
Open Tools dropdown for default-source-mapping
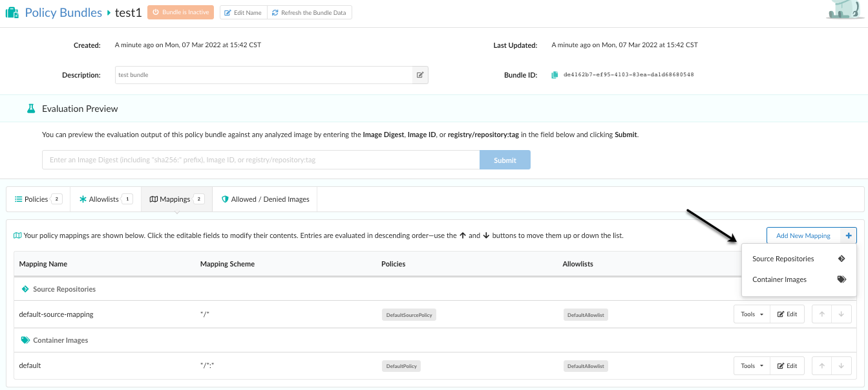pos(752,314)
